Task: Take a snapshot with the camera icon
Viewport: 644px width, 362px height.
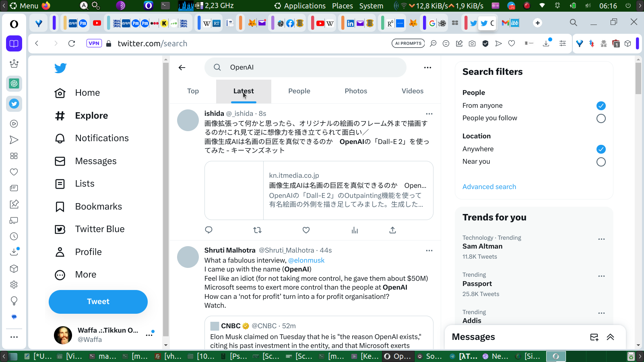Action: click(472, 43)
